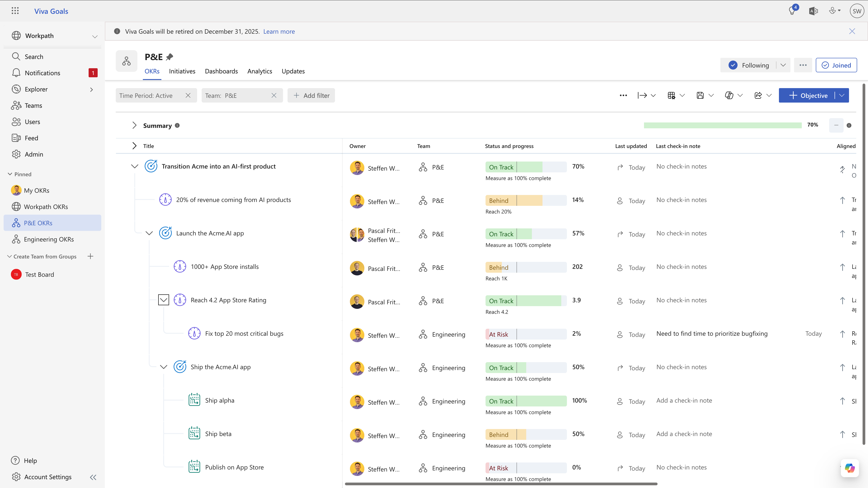Open Help in the sidebar
This screenshot has width=868, height=488.
click(x=24, y=460)
